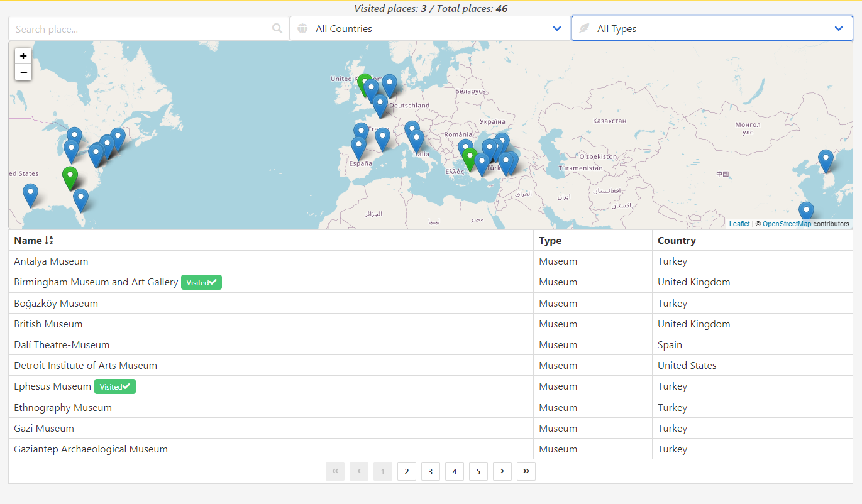Click the green marker in United States
This screenshot has width=862, height=504.
click(70, 176)
